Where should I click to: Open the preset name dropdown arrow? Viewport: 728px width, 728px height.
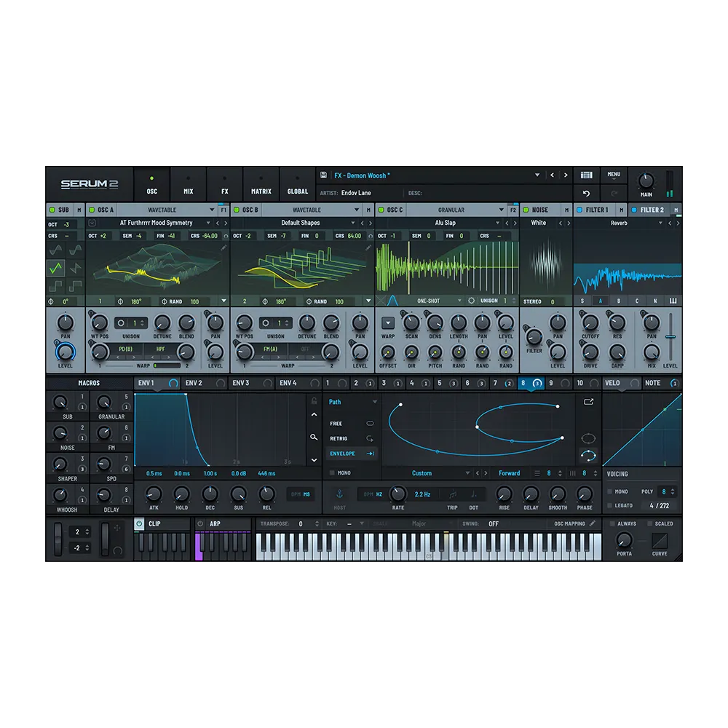tap(537, 175)
